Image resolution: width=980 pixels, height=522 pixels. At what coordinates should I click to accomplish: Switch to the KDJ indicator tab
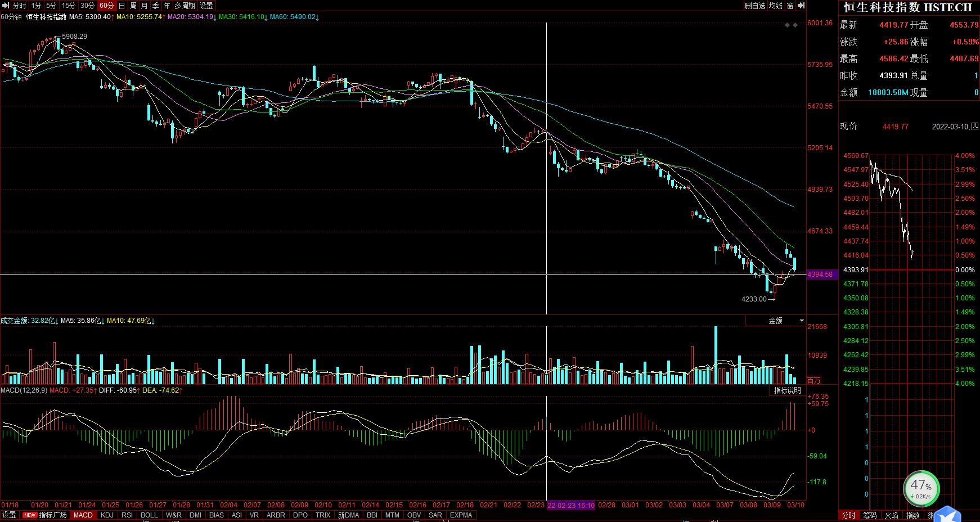107,515
